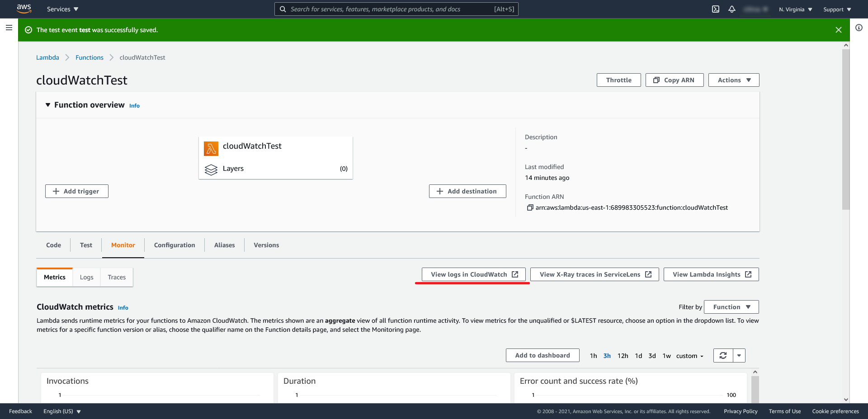Click View Lambda Insights button
868x419 pixels.
711,274
